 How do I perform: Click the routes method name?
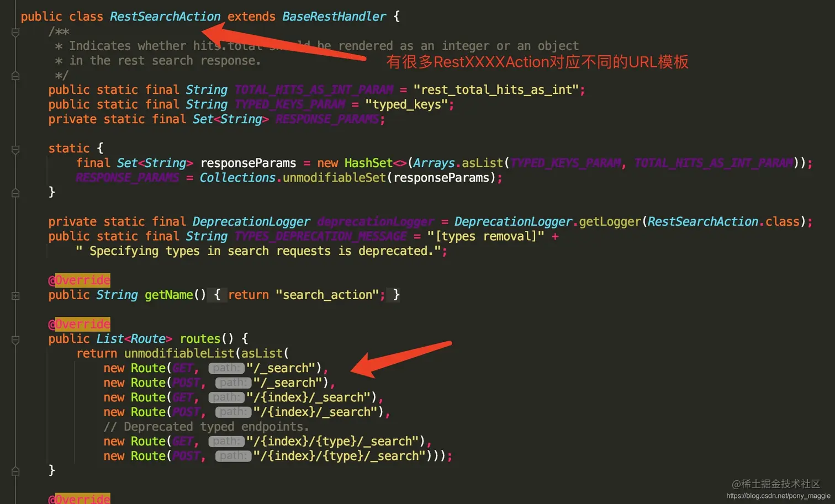[x=199, y=339]
